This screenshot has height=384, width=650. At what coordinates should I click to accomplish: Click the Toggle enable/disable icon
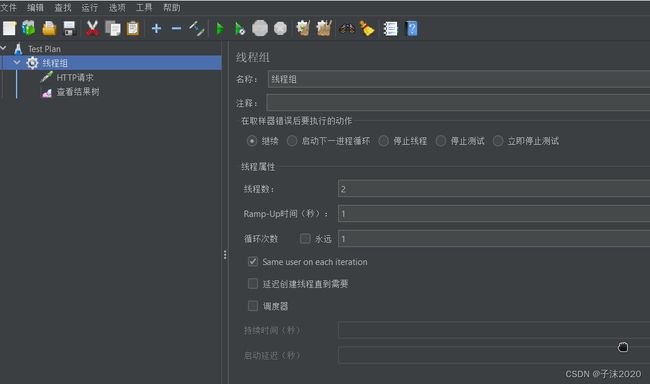coord(196,28)
